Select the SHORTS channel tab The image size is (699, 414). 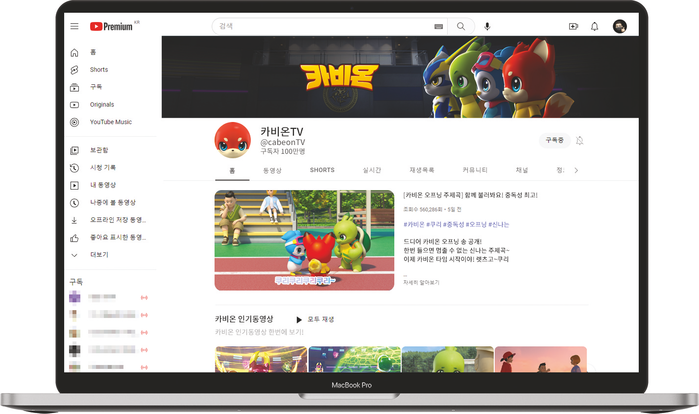[x=322, y=170]
